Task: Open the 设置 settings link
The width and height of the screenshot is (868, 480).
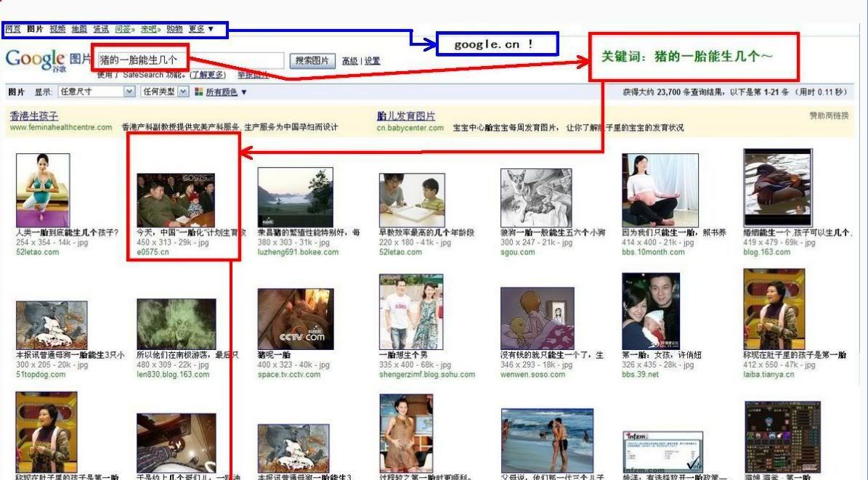Action: 373,61
